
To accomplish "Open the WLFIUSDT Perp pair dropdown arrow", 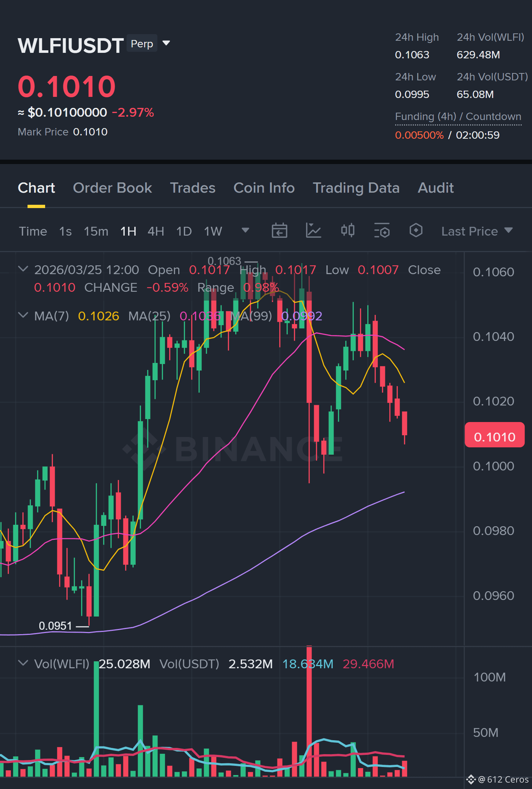I will point(166,43).
